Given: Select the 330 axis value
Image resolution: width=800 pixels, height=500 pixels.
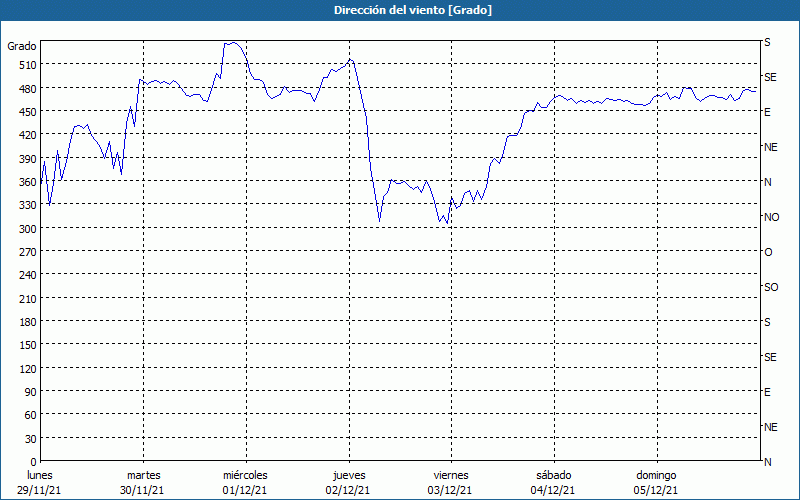Looking at the screenshot, I should coord(29,205).
